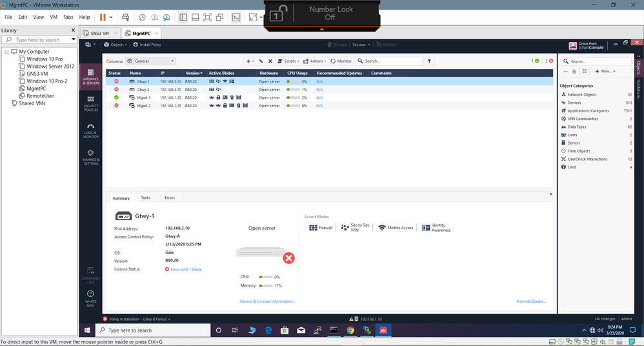Click the VMware pause VM button
This screenshot has height=346, width=644.
click(103, 17)
